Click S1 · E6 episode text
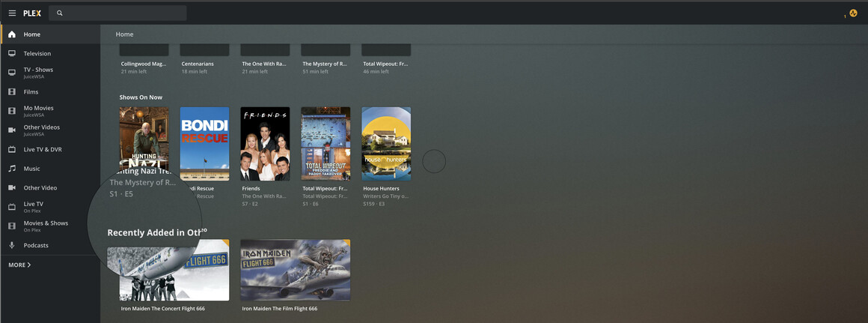The height and width of the screenshot is (323, 868). pyautogui.click(x=311, y=204)
